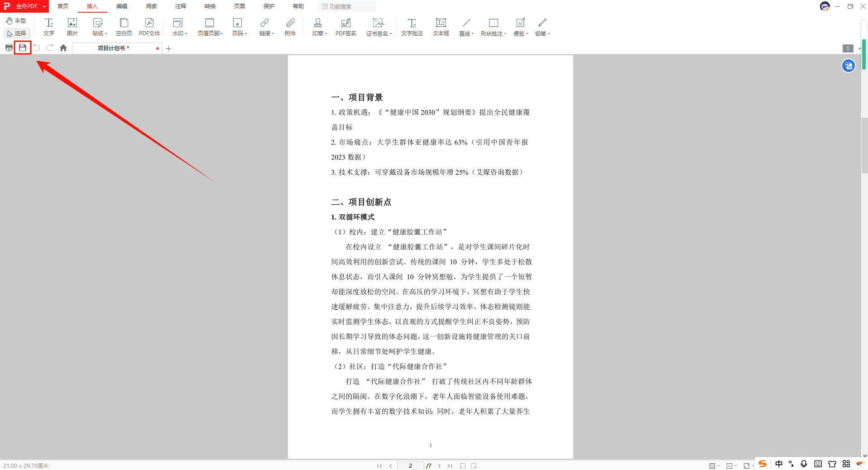Select the 图片 image insert tool
Image resolution: width=868 pixels, height=470 pixels.
coord(72,27)
